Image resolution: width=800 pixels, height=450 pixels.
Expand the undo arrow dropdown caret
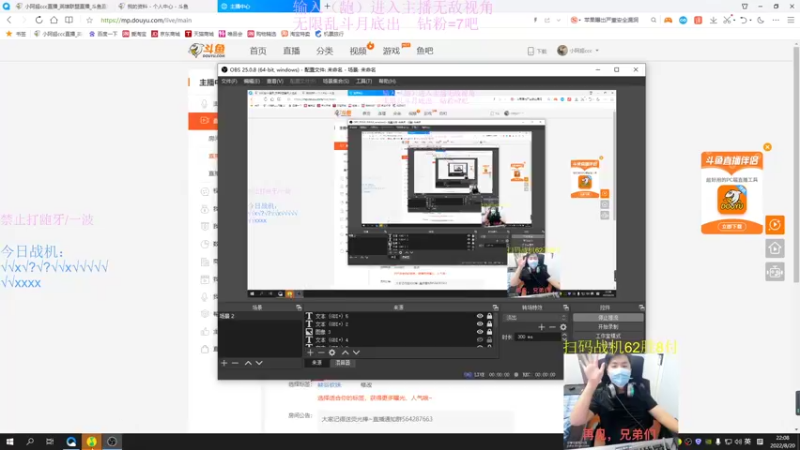[751, 20]
